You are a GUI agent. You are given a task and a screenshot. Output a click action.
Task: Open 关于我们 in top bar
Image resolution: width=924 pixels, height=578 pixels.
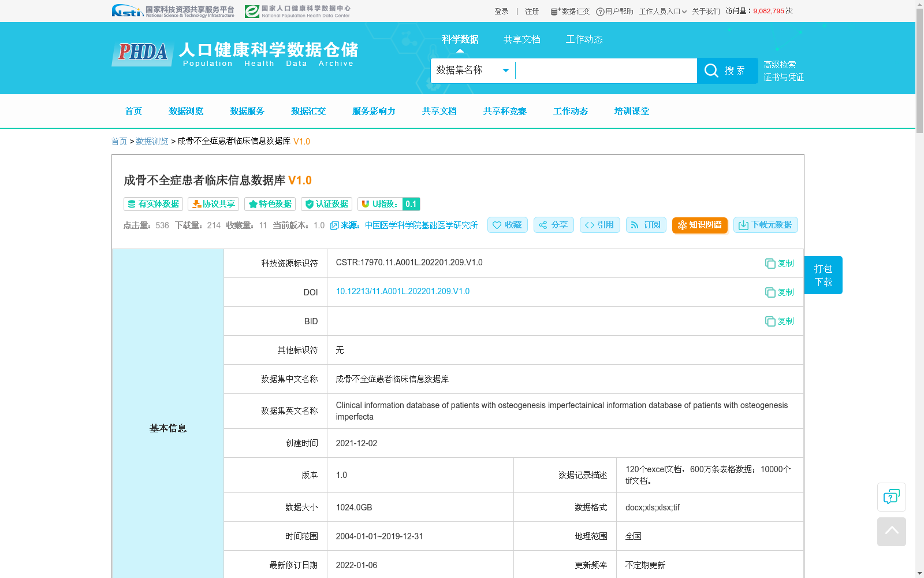click(706, 12)
